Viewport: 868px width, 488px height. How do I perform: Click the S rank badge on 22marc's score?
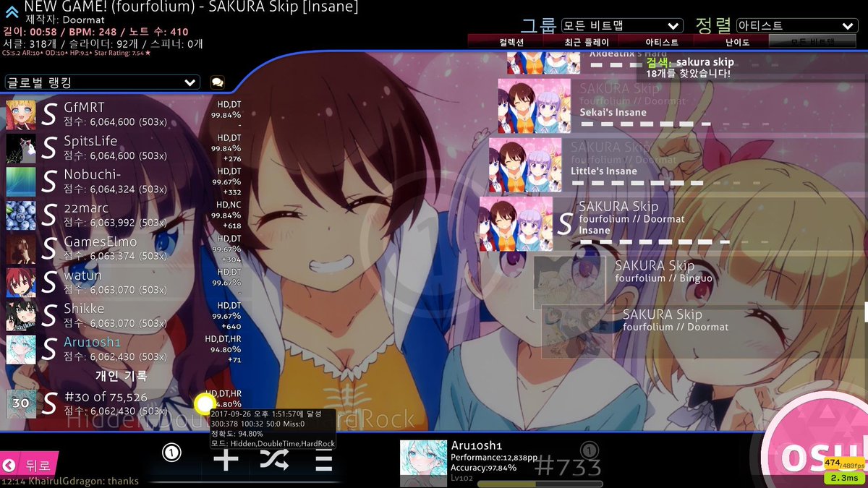coord(49,215)
